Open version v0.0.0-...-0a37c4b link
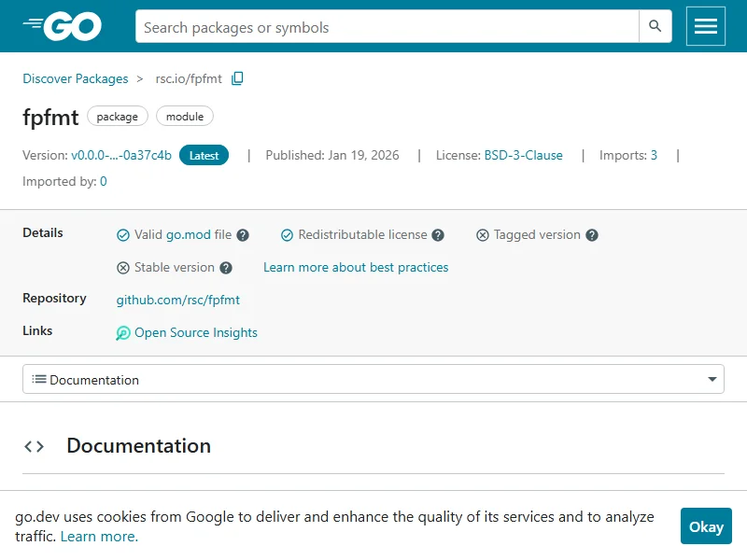This screenshot has width=747, height=560. coord(121,155)
